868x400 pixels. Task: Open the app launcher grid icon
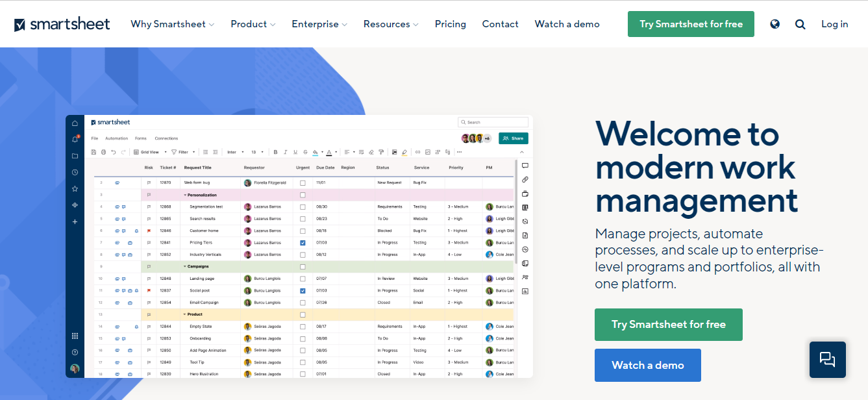[75, 336]
